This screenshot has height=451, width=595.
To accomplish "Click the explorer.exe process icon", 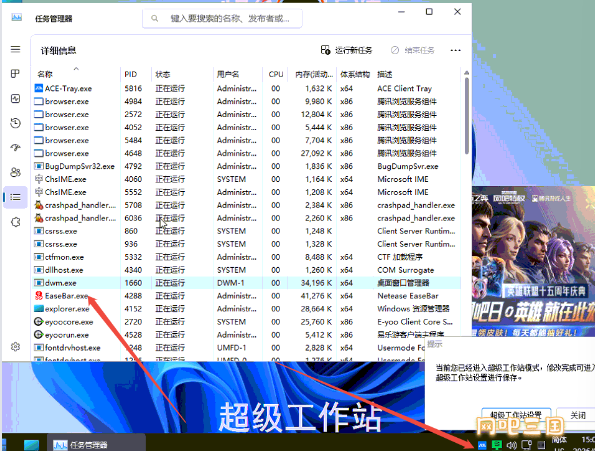I will (39, 309).
